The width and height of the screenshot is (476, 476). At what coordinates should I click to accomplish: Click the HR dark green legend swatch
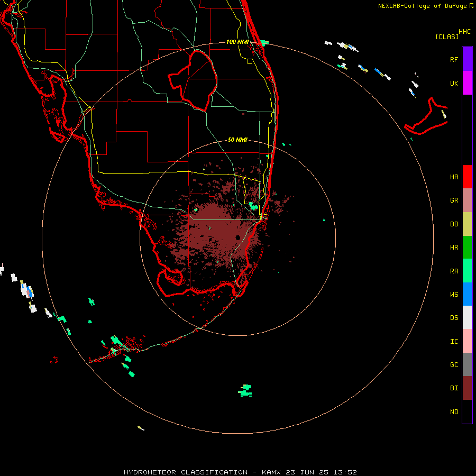[x=467, y=248]
